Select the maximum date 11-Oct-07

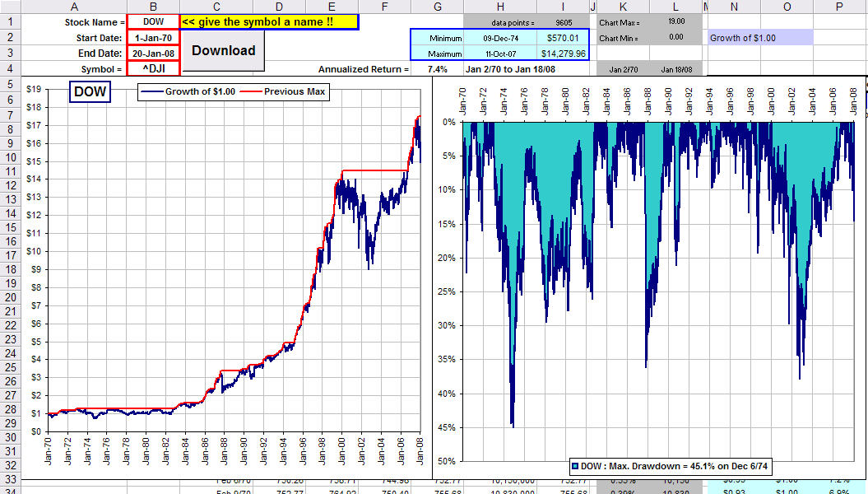(x=500, y=54)
